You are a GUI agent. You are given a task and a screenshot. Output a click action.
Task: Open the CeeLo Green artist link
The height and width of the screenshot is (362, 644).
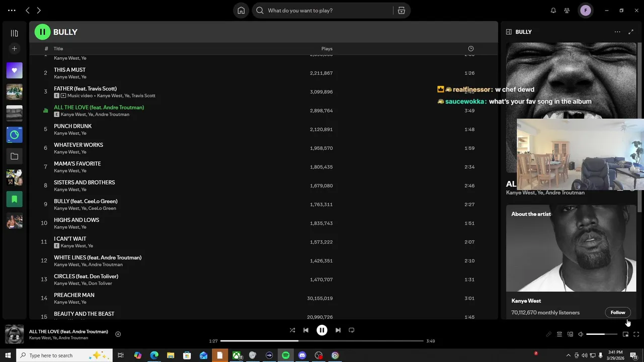[x=102, y=208]
